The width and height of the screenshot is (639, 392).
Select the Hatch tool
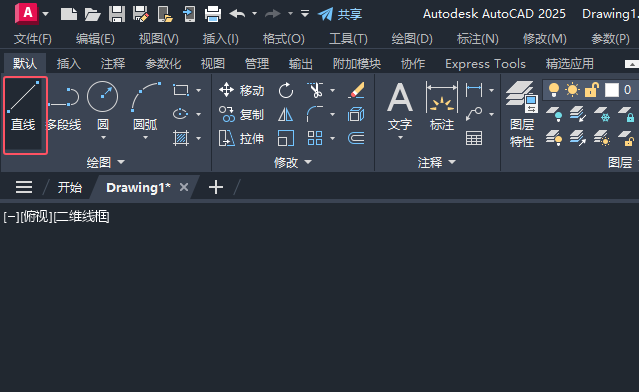click(x=181, y=139)
